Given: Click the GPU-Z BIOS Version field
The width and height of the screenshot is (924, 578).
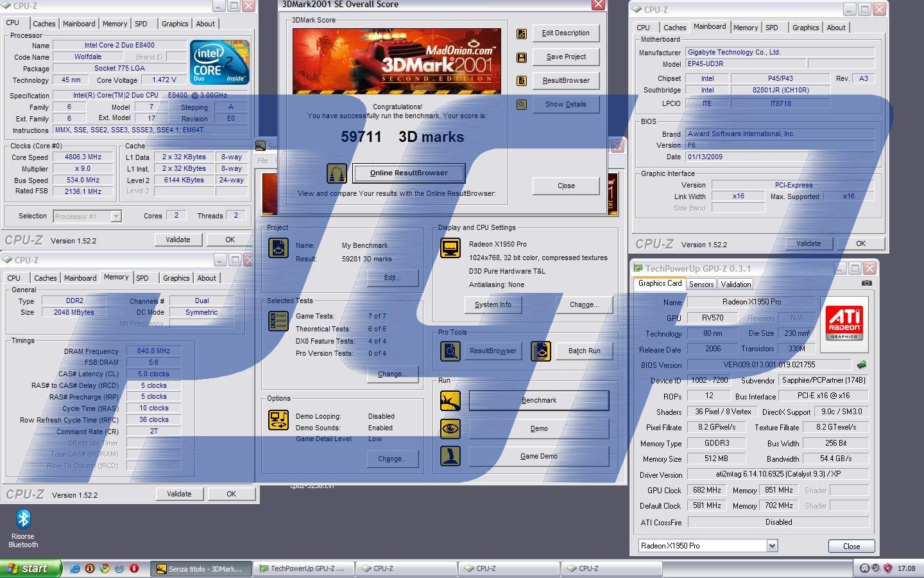Looking at the screenshot, I should [x=769, y=365].
